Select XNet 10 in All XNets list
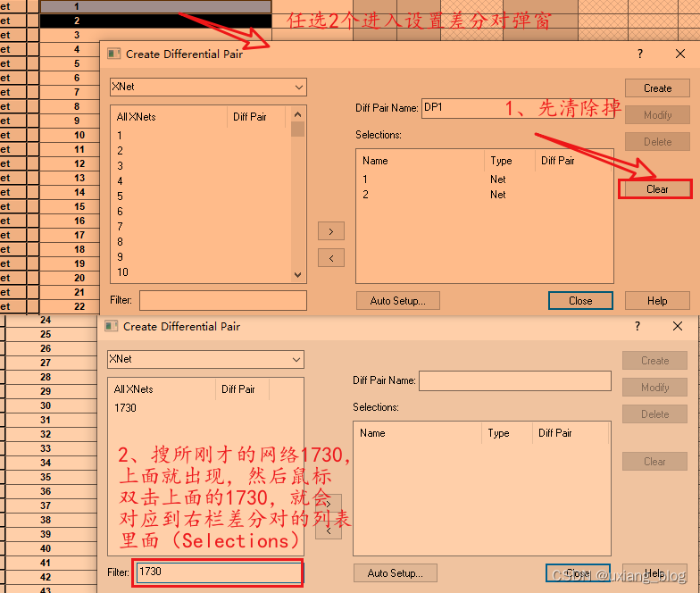Image resolution: width=700 pixels, height=593 pixels. coord(123,271)
